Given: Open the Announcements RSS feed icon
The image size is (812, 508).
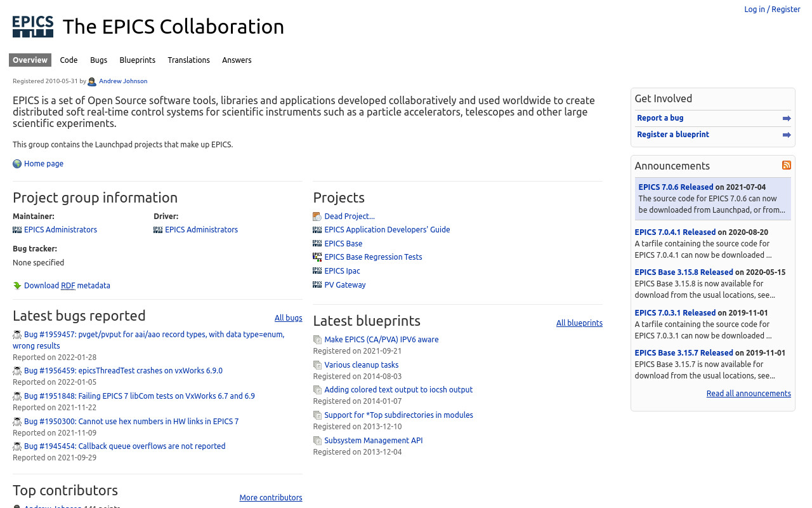Looking at the screenshot, I should pos(787,165).
